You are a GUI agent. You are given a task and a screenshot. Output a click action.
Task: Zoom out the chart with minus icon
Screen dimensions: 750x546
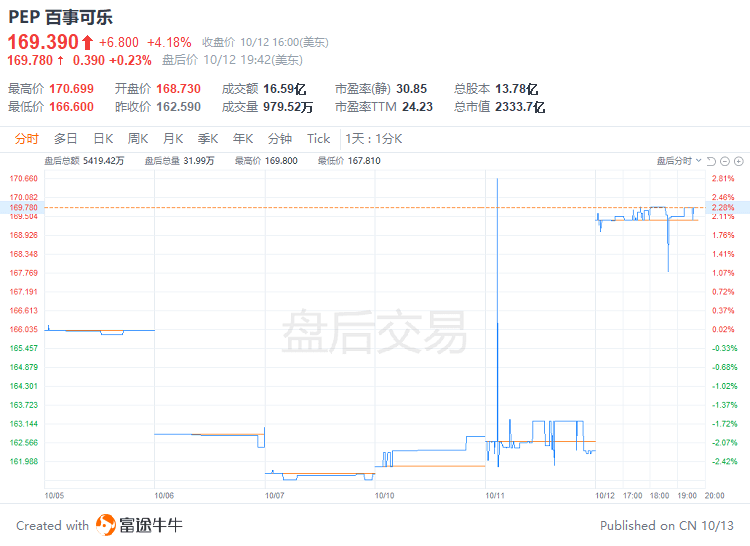point(725,161)
